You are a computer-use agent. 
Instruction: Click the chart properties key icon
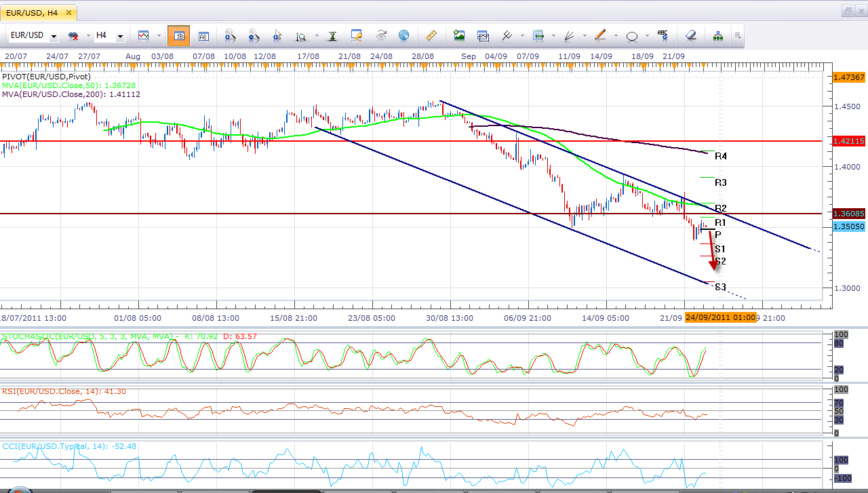357,35
